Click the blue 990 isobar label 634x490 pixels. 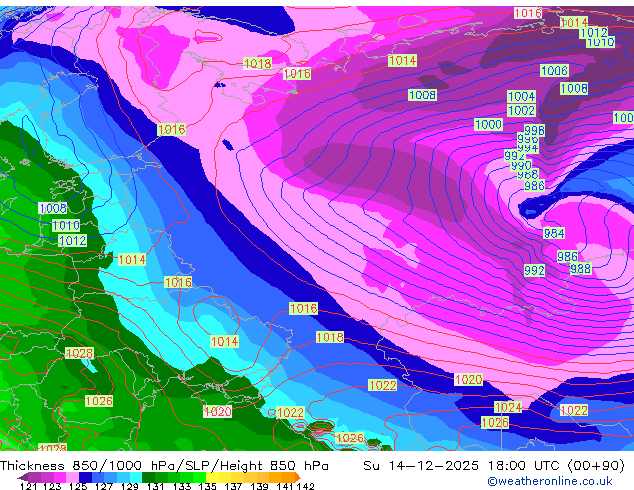(521, 165)
